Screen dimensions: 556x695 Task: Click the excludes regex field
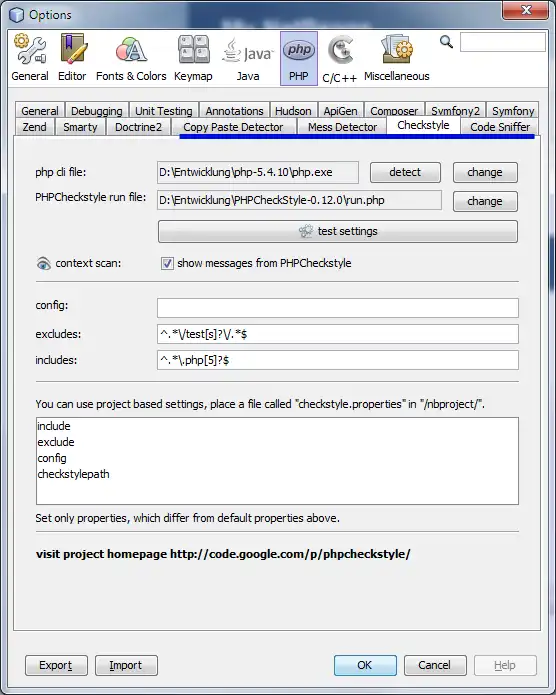point(338,334)
